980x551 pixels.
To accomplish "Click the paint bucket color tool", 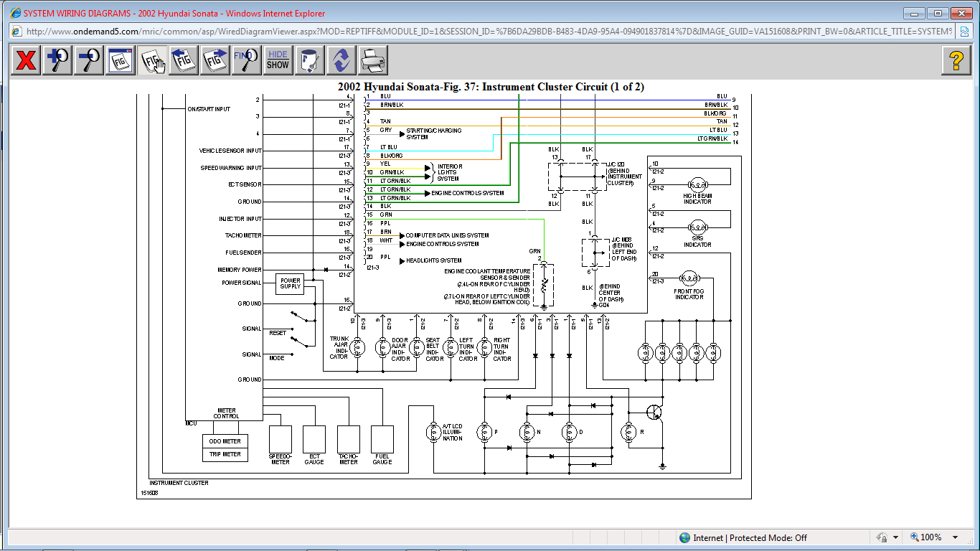I will 310,60.
